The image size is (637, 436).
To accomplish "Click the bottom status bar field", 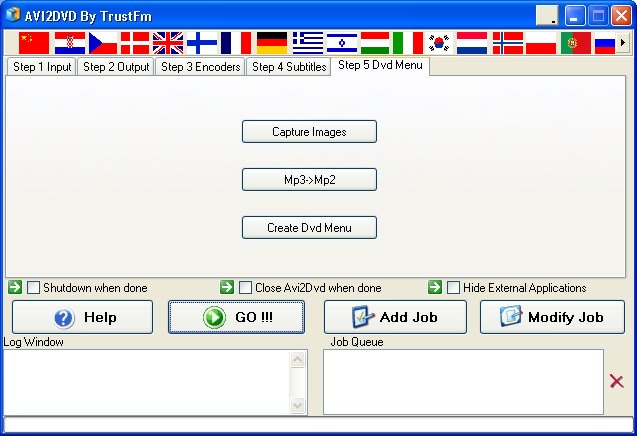I will coord(318,425).
